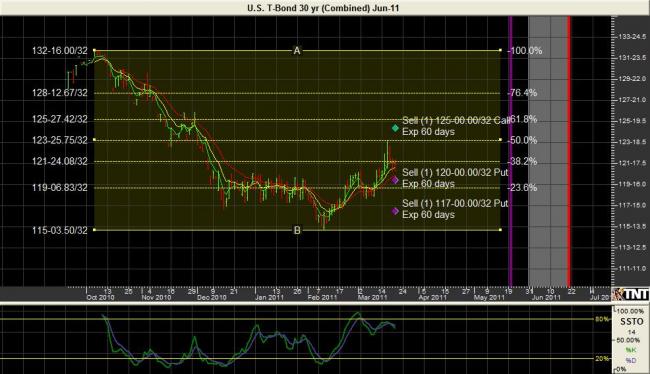
Task: Click the 129-22.0 price axis value
Action: click(x=632, y=79)
